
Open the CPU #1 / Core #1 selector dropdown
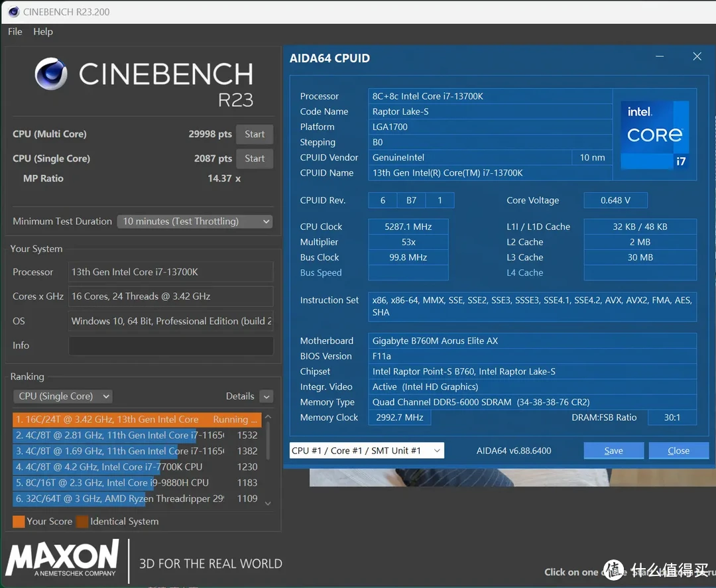(x=367, y=451)
